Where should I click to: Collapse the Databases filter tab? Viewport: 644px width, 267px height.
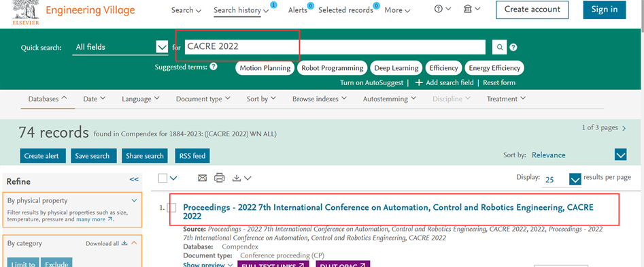point(48,99)
